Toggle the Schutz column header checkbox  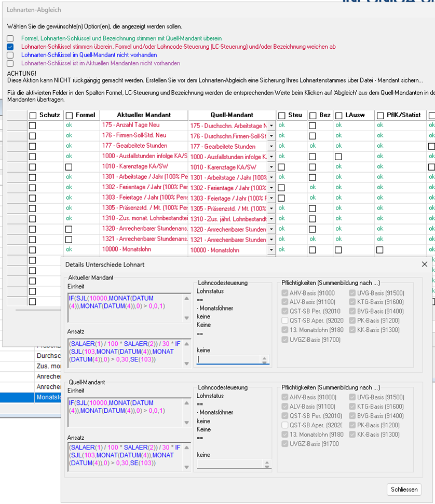[33, 116]
